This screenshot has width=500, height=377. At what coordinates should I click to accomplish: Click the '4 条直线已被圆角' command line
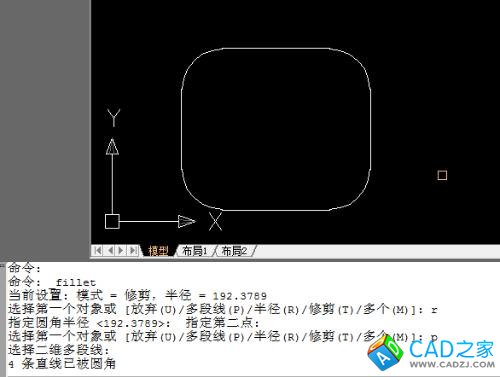[x=62, y=364]
